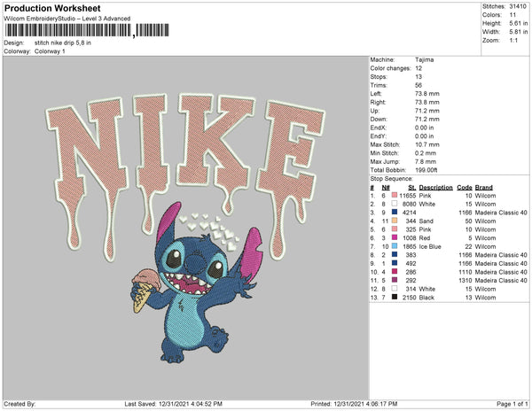Click the 'Stop Sequence:' label
532x411 pixels.
[x=392, y=179]
